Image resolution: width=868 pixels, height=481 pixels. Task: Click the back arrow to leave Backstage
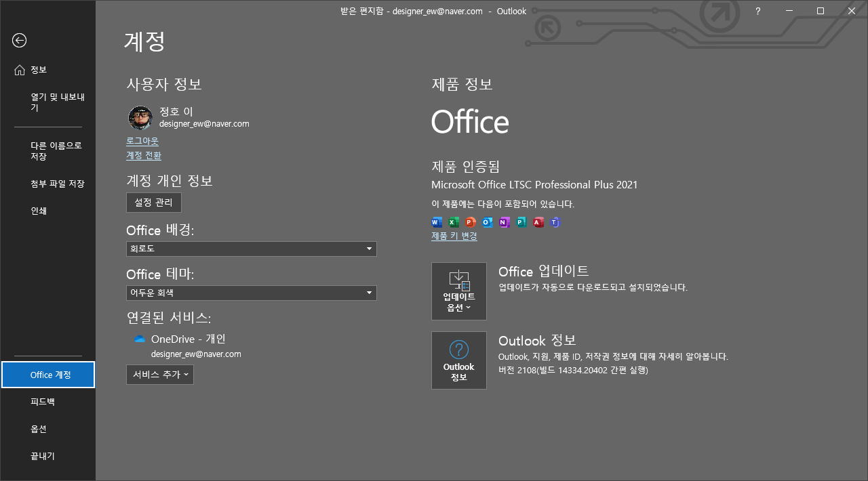pos(19,41)
